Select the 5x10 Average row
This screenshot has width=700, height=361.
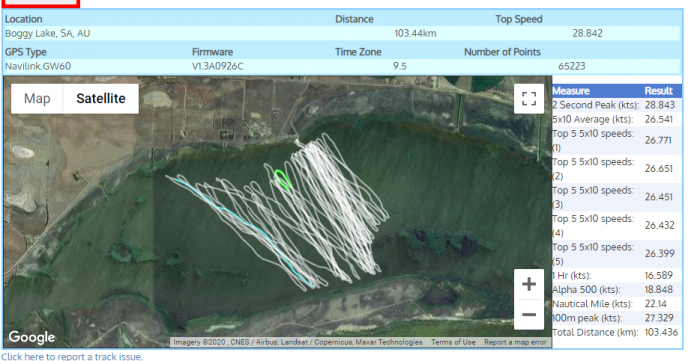click(617, 119)
